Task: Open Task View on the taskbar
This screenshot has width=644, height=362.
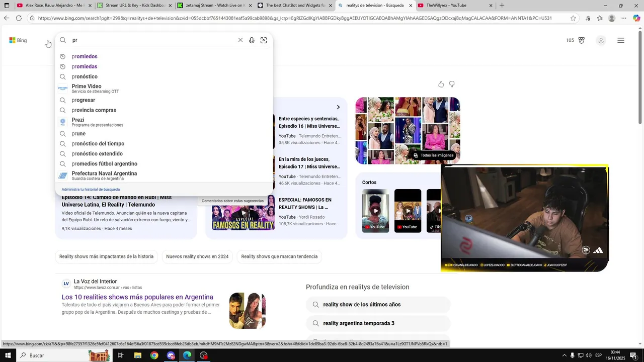Action: tap(121, 355)
